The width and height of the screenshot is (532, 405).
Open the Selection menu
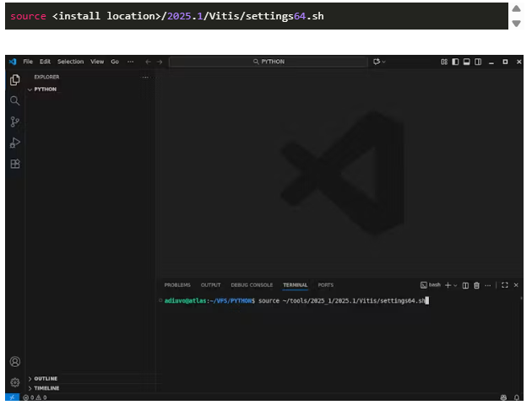click(70, 62)
